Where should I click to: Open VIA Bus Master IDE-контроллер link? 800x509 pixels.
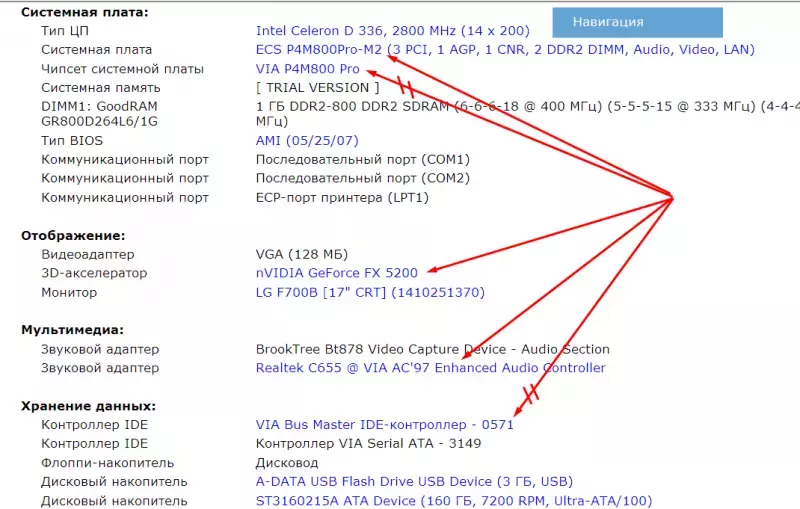[385, 425]
